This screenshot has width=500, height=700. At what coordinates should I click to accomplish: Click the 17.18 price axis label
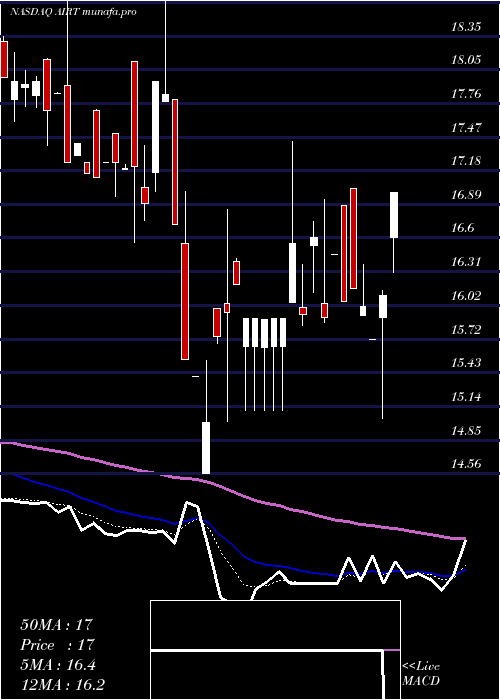[x=466, y=161]
